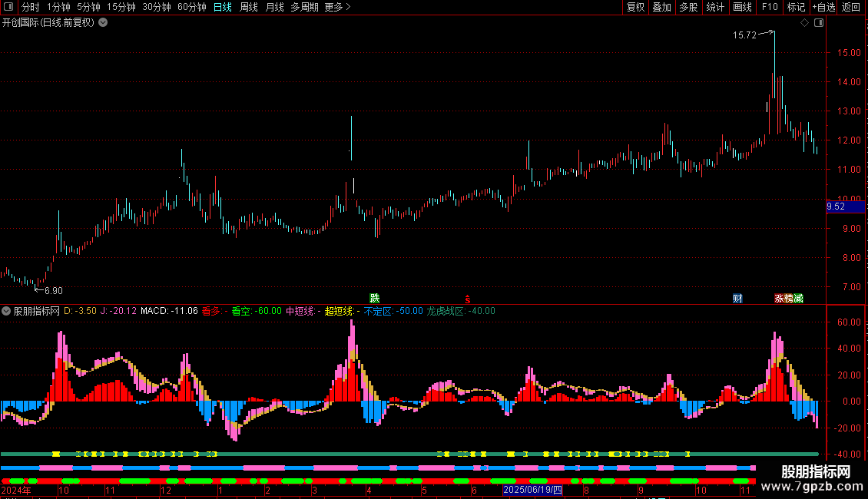Open the 画线 drawing tools
Screen dimensions: 868x499
pyautogui.click(x=742, y=7)
